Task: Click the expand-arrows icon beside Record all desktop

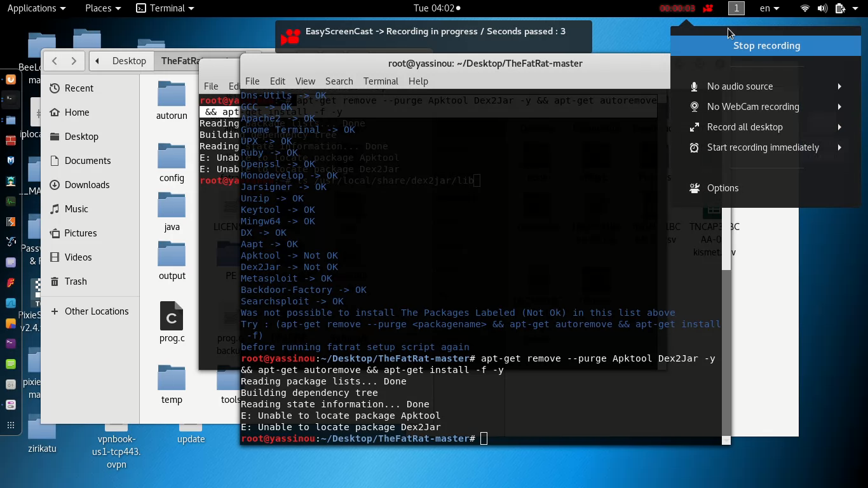Action: (x=693, y=127)
